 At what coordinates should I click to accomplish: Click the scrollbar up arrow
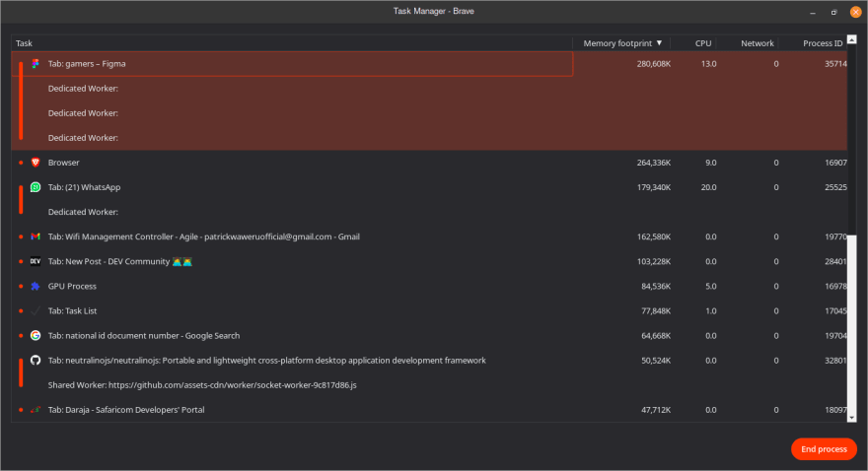tap(852, 39)
